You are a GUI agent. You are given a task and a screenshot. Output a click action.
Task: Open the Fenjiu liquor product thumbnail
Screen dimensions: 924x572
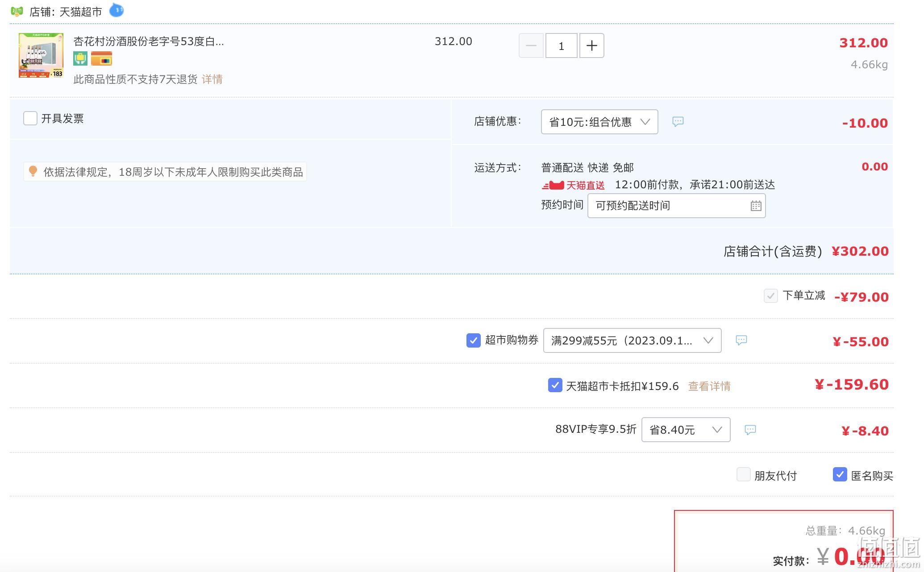click(x=41, y=55)
